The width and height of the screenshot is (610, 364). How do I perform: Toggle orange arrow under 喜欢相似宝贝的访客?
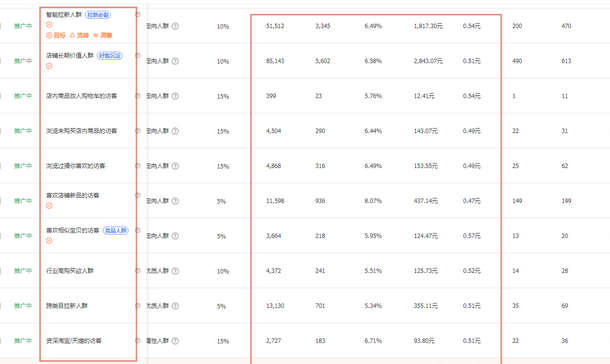(x=49, y=241)
